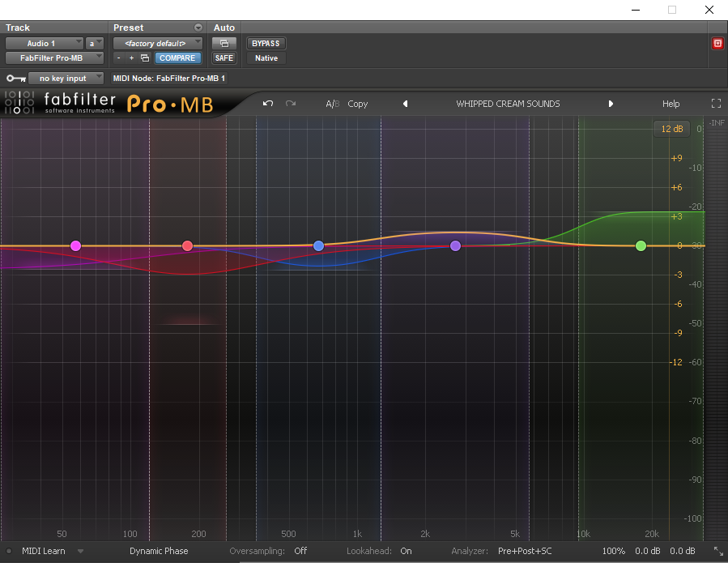Click the plug-in settings select icon
This screenshot has width=728, height=563.
145,58
